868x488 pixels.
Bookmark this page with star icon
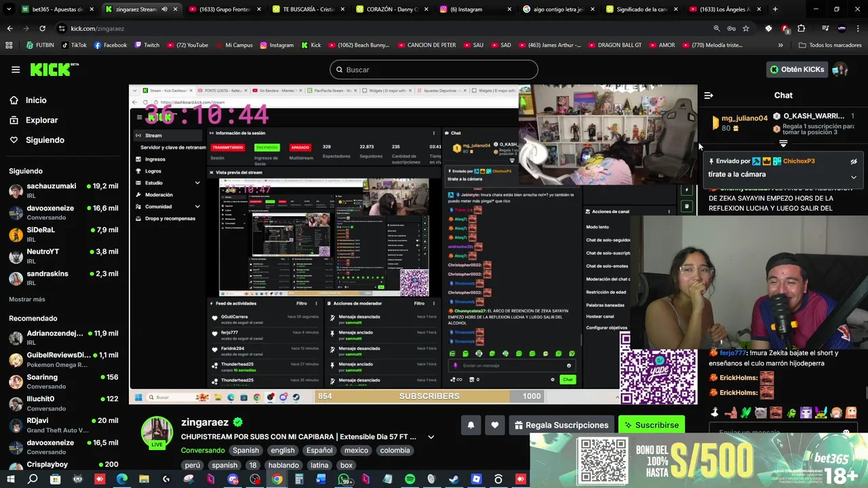pyautogui.click(x=746, y=28)
